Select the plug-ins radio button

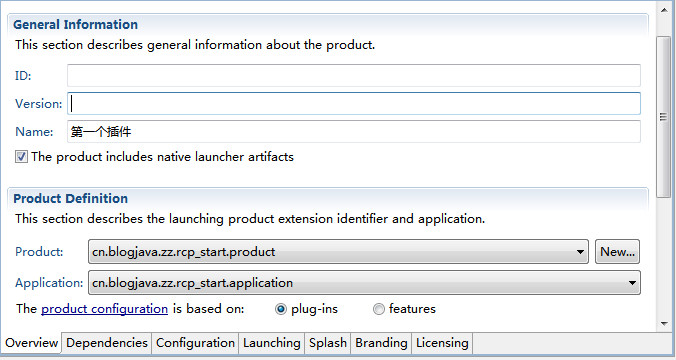click(281, 309)
